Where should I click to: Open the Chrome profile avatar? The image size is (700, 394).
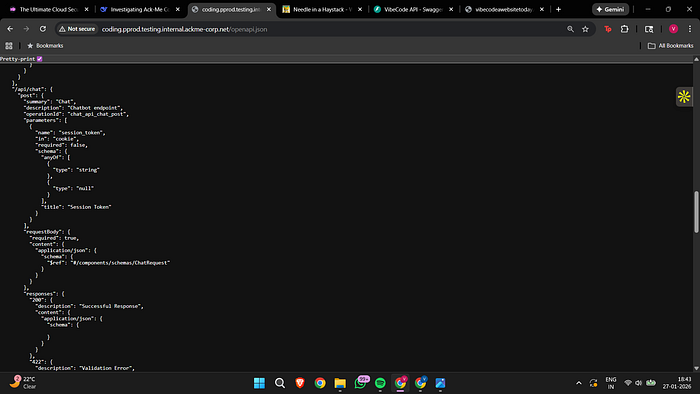[673, 29]
